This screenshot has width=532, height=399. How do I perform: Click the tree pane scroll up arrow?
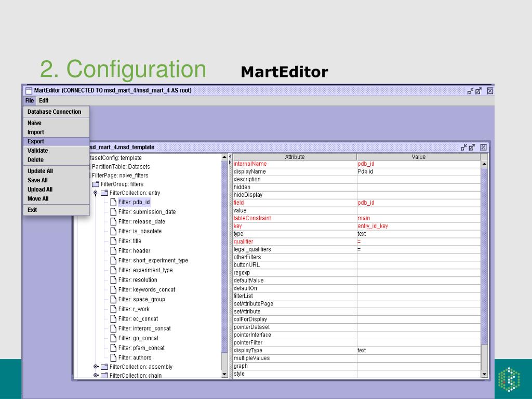224,157
